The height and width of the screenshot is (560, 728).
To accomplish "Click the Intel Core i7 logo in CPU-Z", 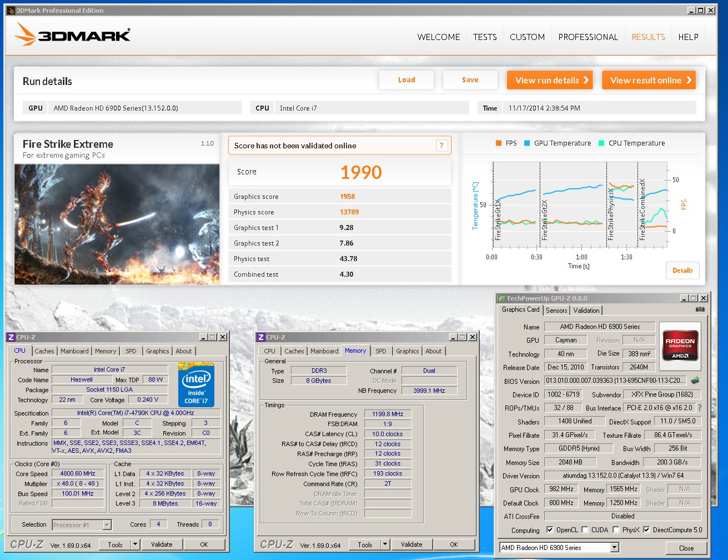I will click(196, 384).
